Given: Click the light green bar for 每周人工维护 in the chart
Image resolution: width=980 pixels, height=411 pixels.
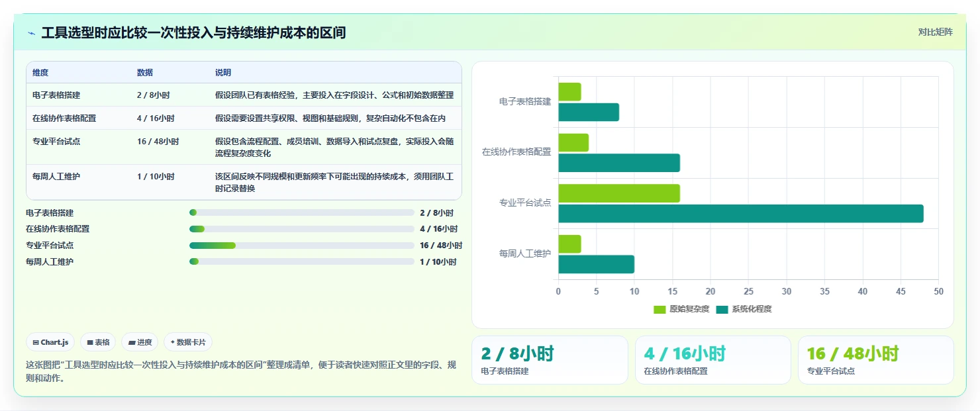Looking at the screenshot, I should pos(569,244).
